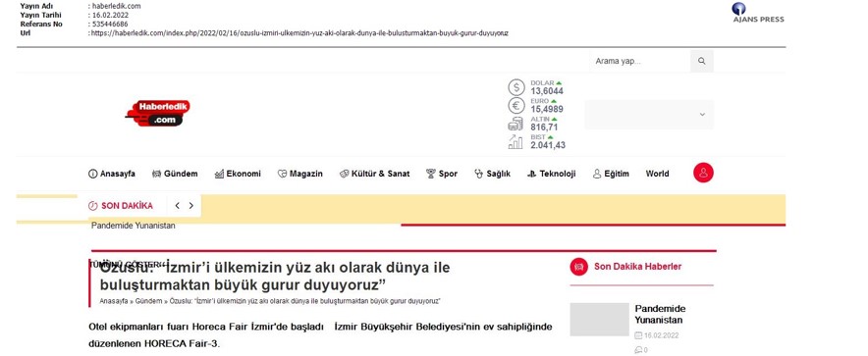Click the Anasayfa breadcrumb link
This screenshot has height=356, width=868.
click(114, 301)
